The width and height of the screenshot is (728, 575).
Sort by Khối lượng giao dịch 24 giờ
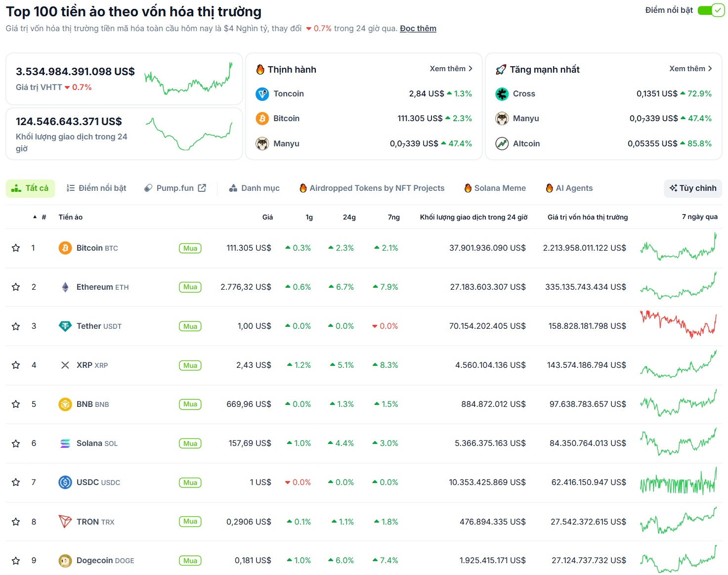[474, 217]
